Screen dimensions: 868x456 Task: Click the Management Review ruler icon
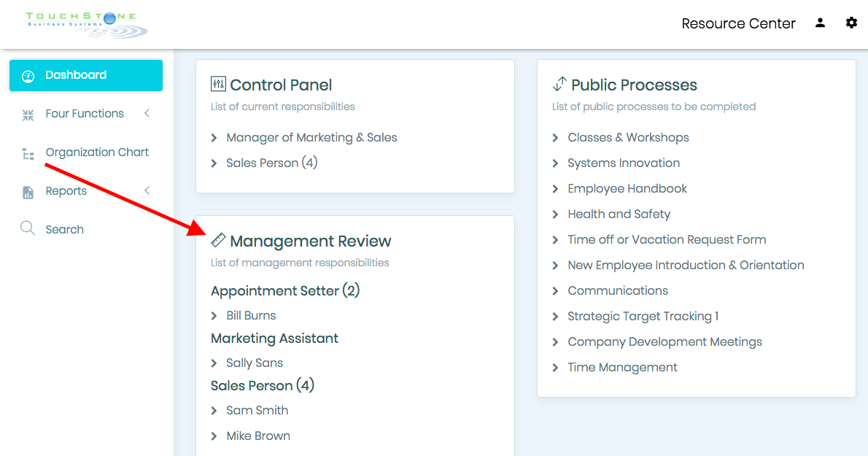click(x=218, y=240)
